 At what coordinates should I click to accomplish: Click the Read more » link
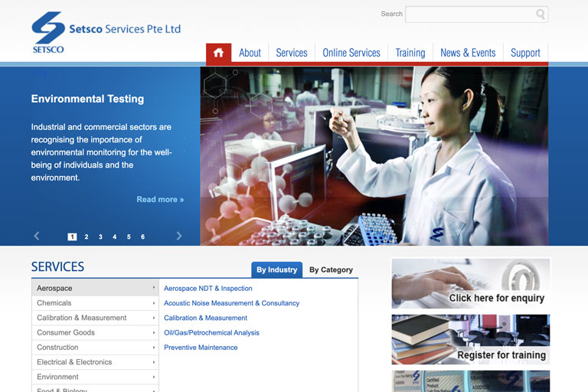click(x=160, y=199)
